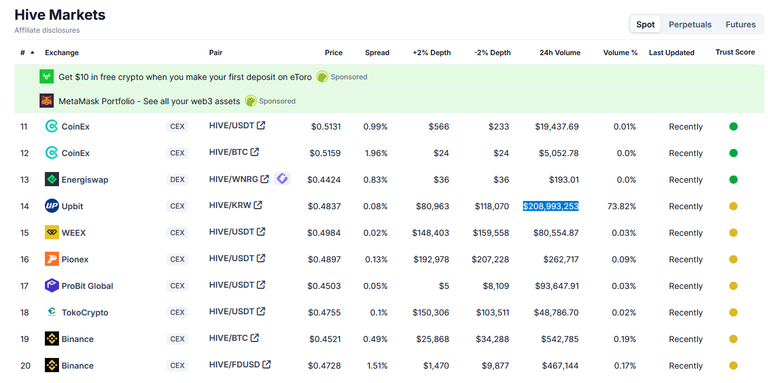Click yellow trust score dot for HIVE/FDUSD row
Screen dimensions: 768x383
(733, 365)
